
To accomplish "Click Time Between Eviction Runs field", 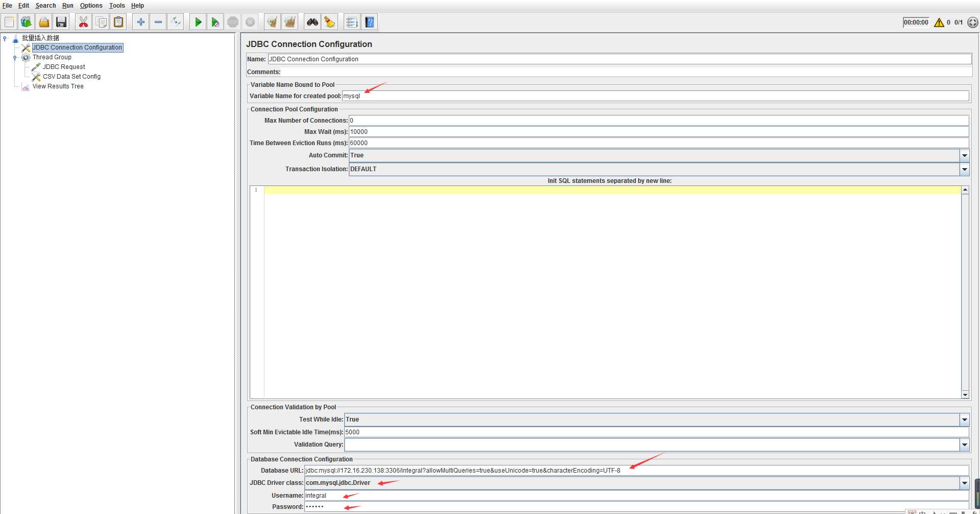I will pyautogui.click(x=659, y=143).
